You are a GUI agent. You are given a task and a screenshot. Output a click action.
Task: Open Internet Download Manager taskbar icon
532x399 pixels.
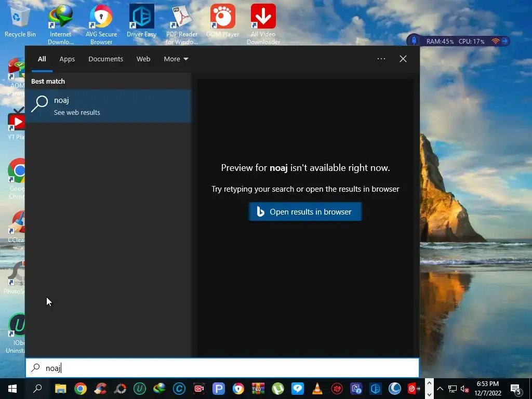(159, 389)
